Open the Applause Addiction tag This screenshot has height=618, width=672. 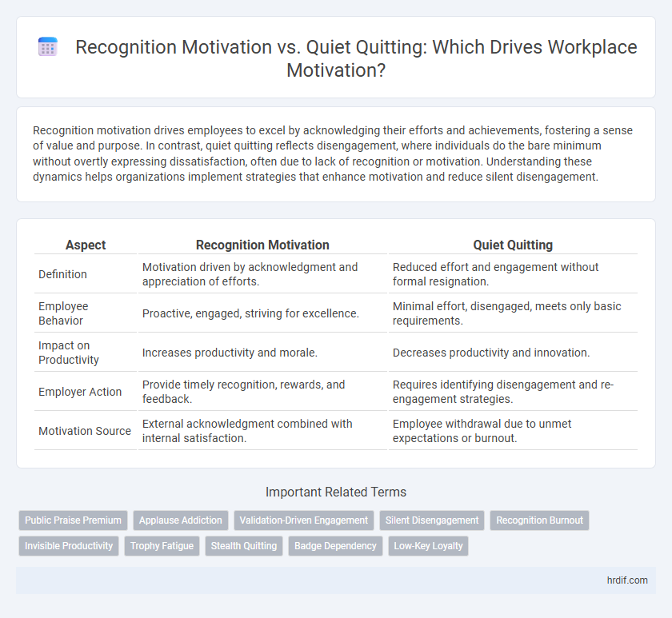(x=181, y=520)
